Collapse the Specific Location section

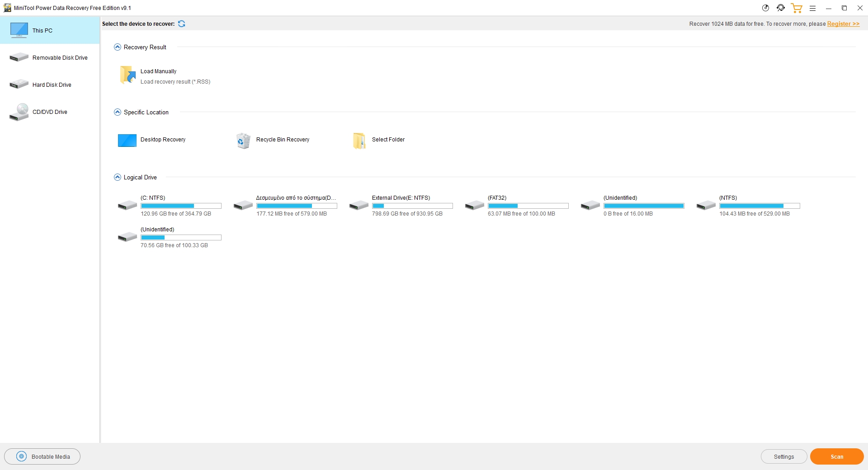[x=118, y=112]
